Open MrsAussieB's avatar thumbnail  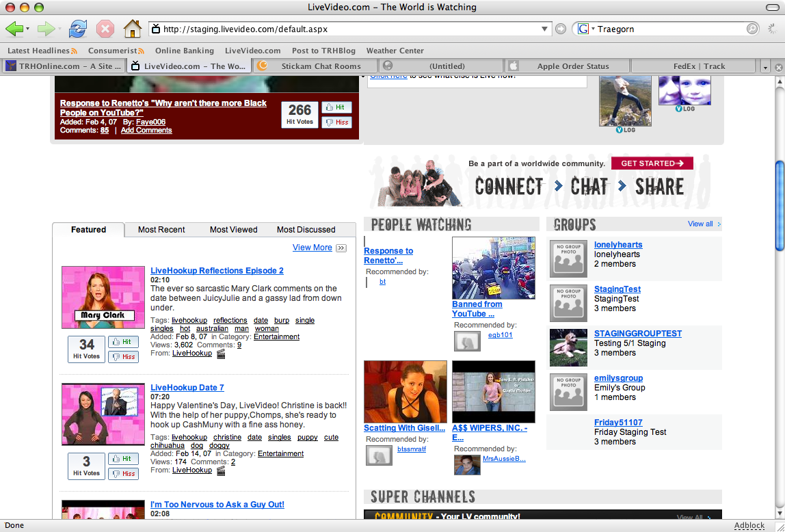click(467, 465)
